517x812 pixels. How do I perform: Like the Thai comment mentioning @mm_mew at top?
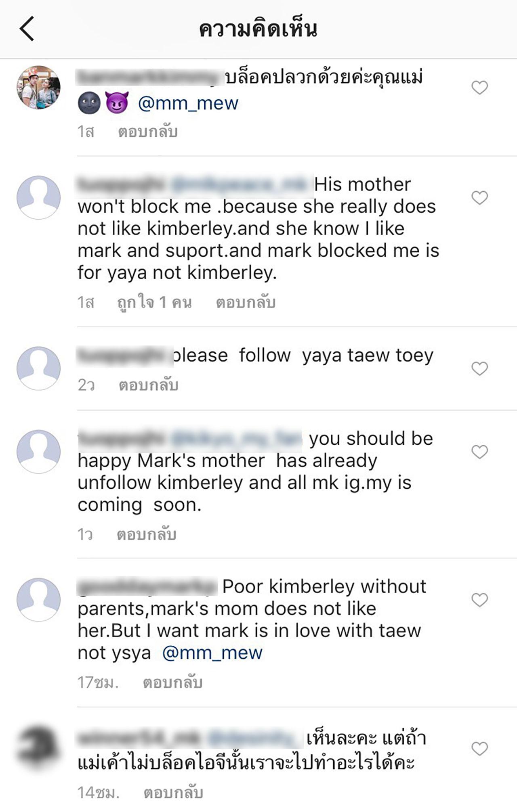479,88
